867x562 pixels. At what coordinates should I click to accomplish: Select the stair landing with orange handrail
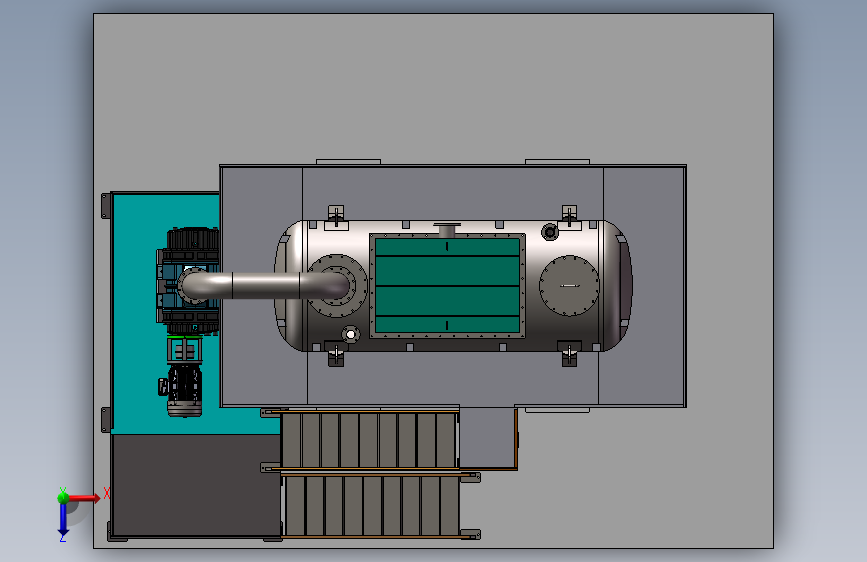click(x=488, y=438)
